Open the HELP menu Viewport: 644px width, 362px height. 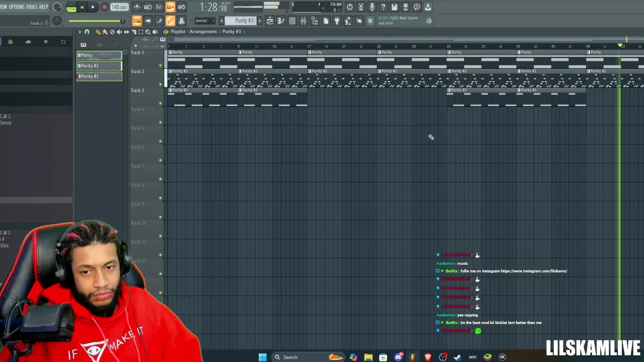tap(43, 7)
